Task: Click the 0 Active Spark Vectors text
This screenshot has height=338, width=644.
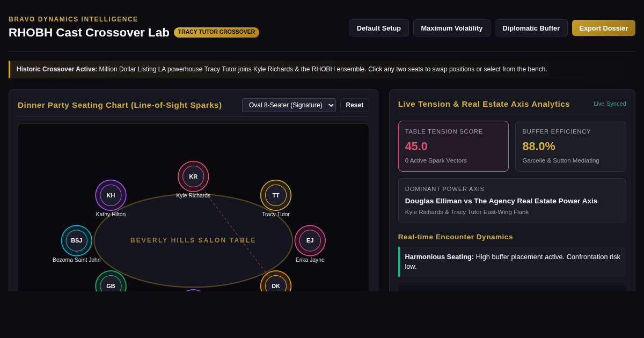Action: (x=436, y=160)
